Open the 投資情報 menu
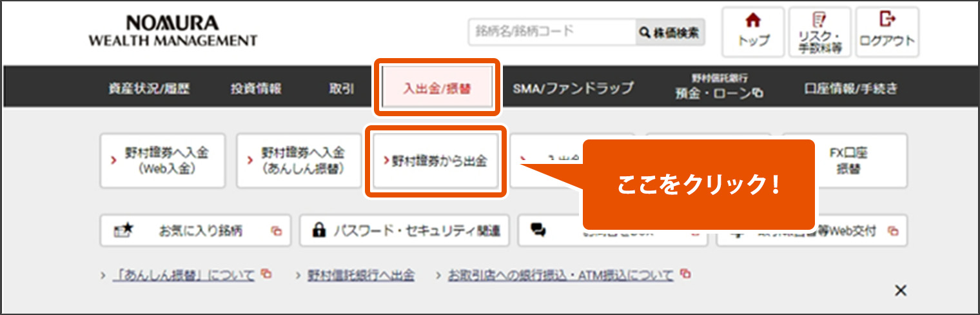The image size is (980, 315). pos(256,88)
